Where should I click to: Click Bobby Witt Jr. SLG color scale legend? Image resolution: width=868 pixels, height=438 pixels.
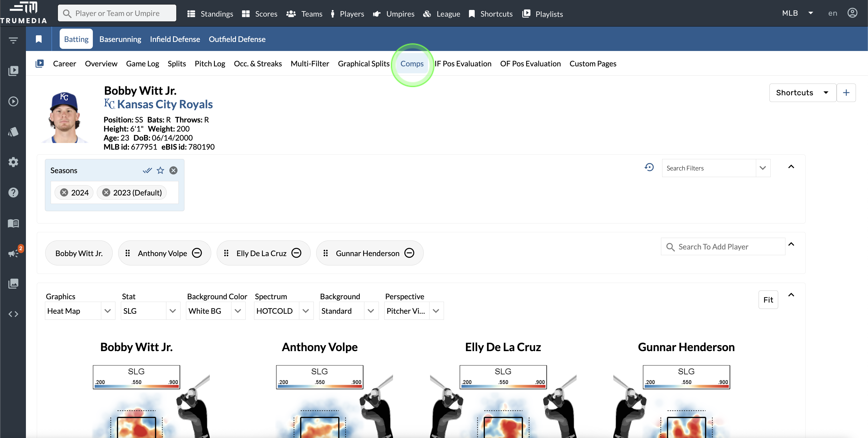pyautogui.click(x=136, y=377)
